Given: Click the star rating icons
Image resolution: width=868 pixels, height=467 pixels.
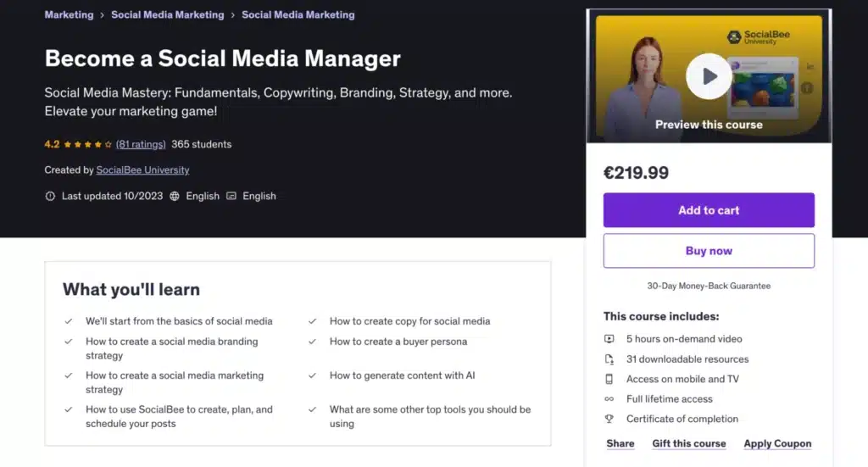Looking at the screenshot, I should 87,144.
